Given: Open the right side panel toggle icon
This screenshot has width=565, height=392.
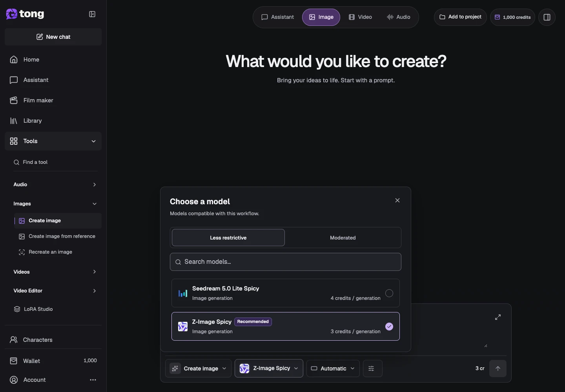Looking at the screenshot, I should [x=547, y=17].
